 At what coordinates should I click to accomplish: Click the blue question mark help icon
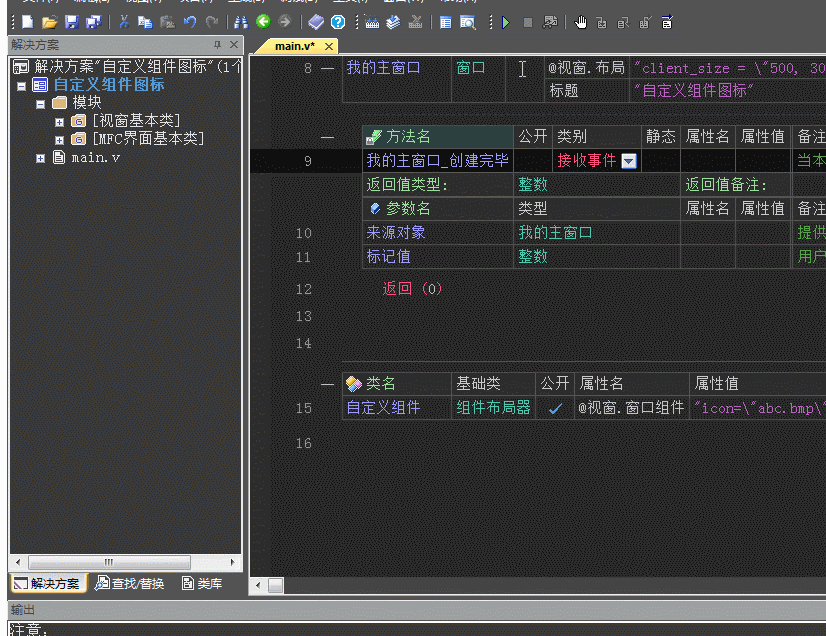[x=338, y=22]
